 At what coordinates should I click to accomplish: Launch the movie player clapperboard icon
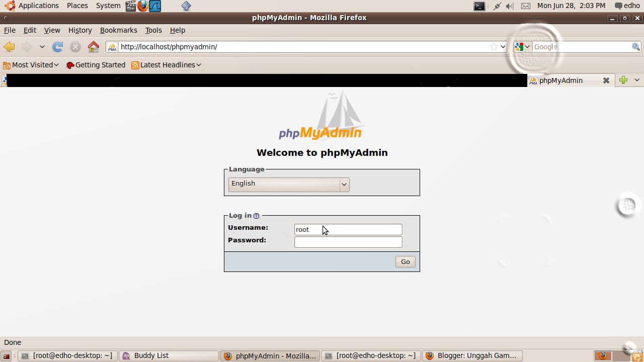pyautogui.click(x=131, y=6)
